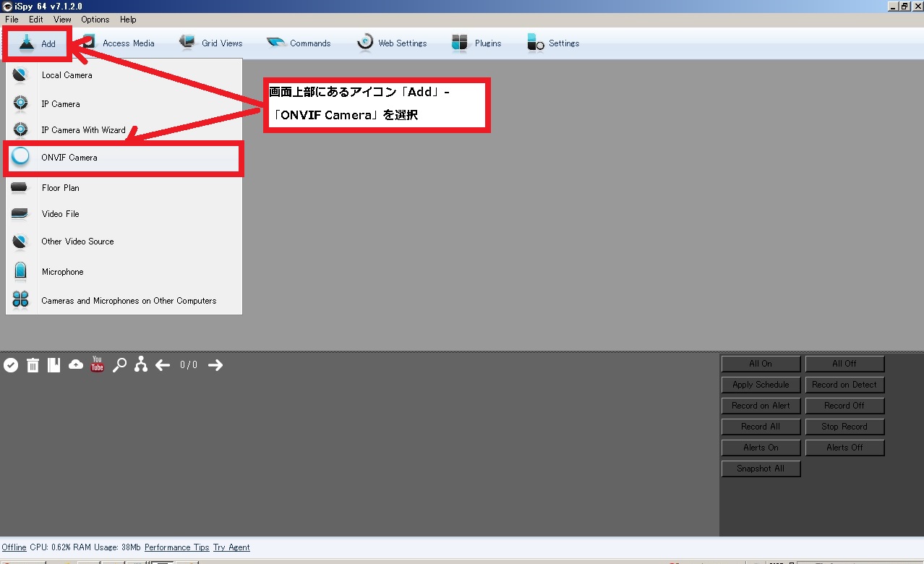Image resolution: width=924 pixels, height=564 pixels.
Task: Go to next media page arrow
Action: [215, 365]
